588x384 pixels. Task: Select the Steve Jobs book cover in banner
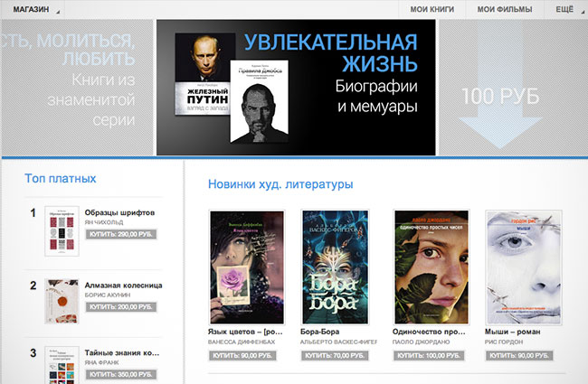[x=259, y=101]
